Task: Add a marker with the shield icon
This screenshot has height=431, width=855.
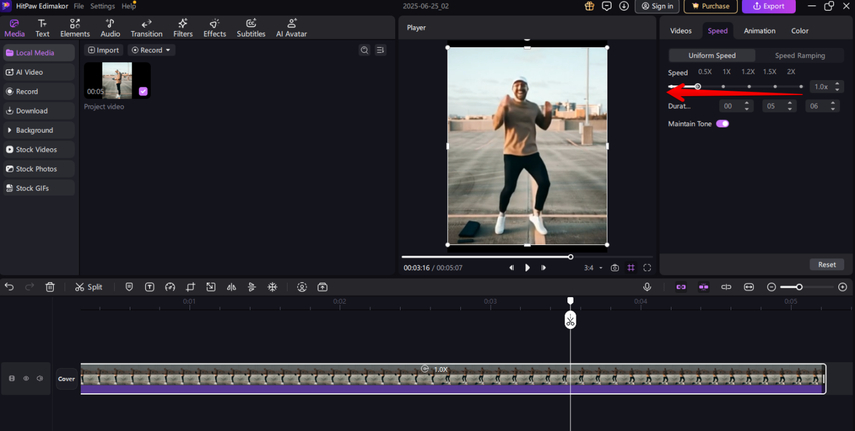Action: [x=129, y=287]
